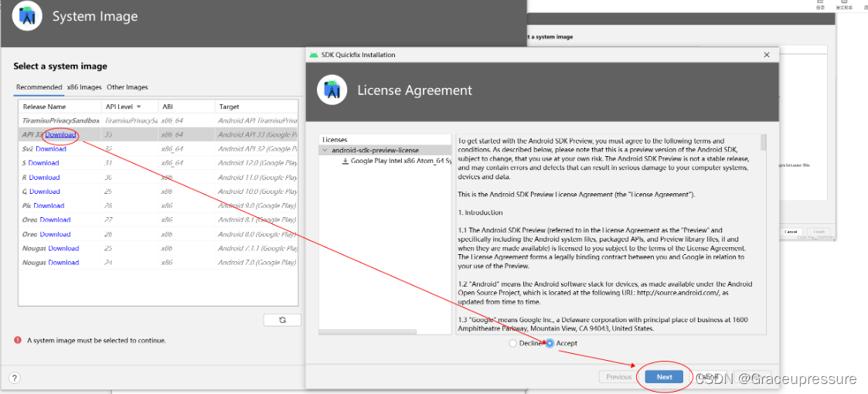
Task: Click the download icon before Google Play Intel x86
Action: click(x=345, y=161)
